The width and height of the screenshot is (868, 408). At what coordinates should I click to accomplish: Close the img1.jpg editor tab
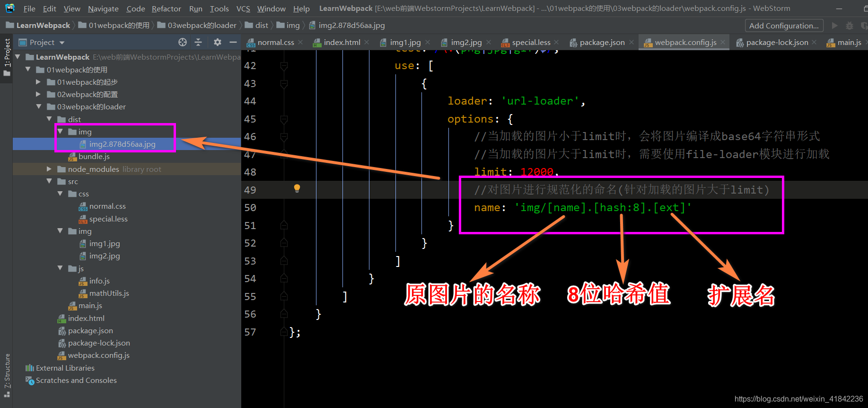pos(428,43)
